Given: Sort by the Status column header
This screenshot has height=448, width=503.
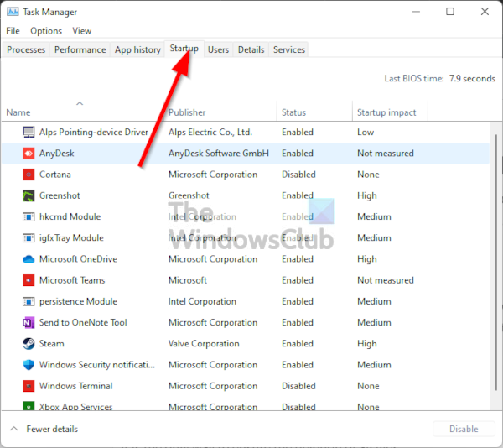Looking at the screenshot, I should (294, 112).
